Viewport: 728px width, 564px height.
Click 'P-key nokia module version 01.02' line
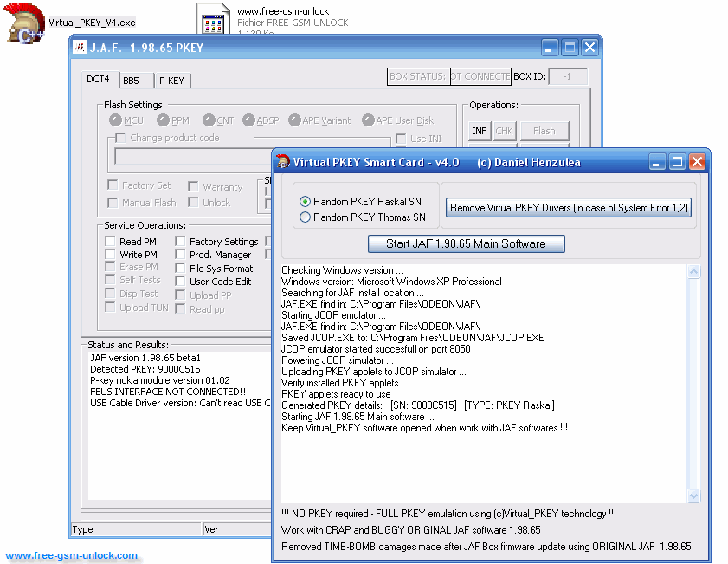tap(160, 380)
